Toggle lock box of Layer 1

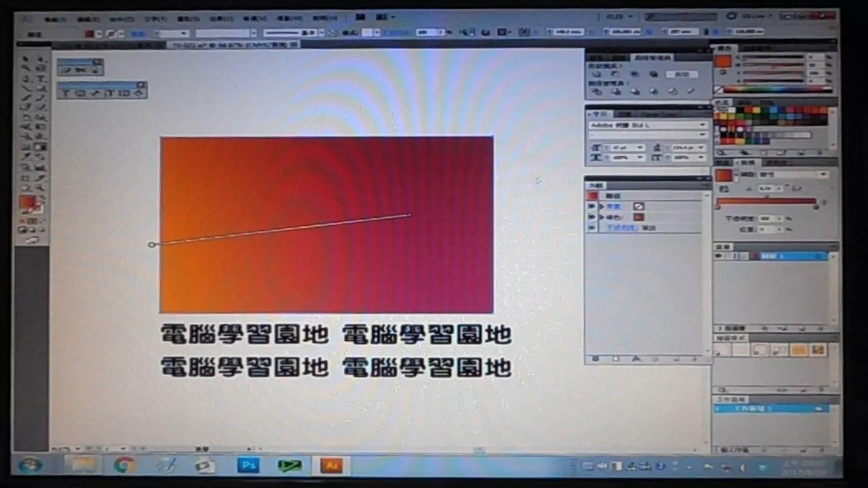coord(730,256)
